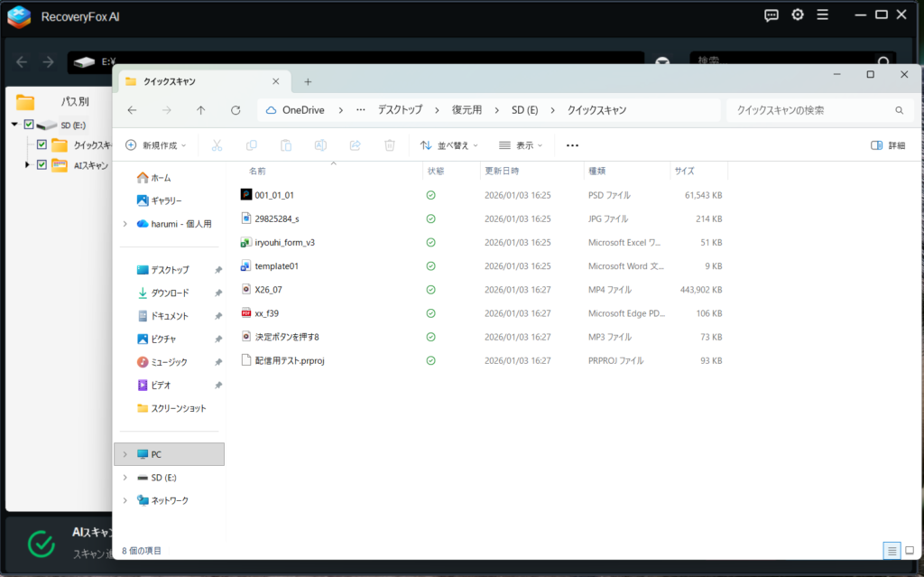Open RecoveryFox AI settings gear
The image size is (924, 577).
point(798,14)
